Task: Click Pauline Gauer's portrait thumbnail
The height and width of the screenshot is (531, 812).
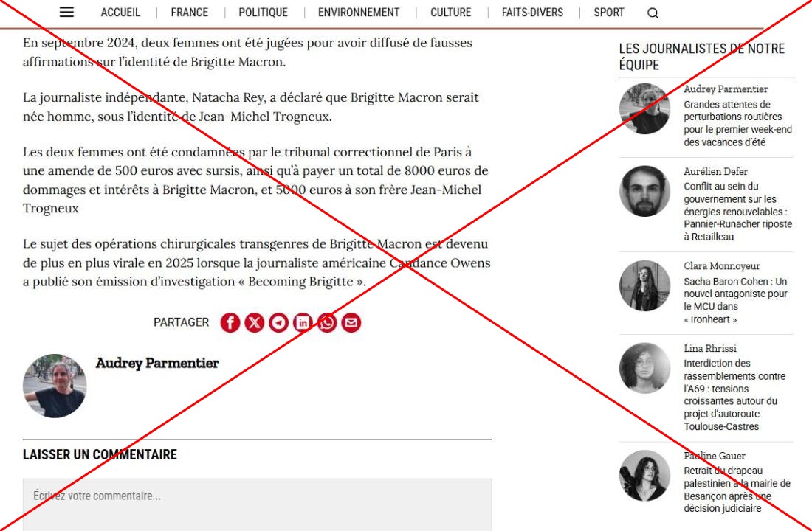Action: pyautogui.click(x=644, y=476)
